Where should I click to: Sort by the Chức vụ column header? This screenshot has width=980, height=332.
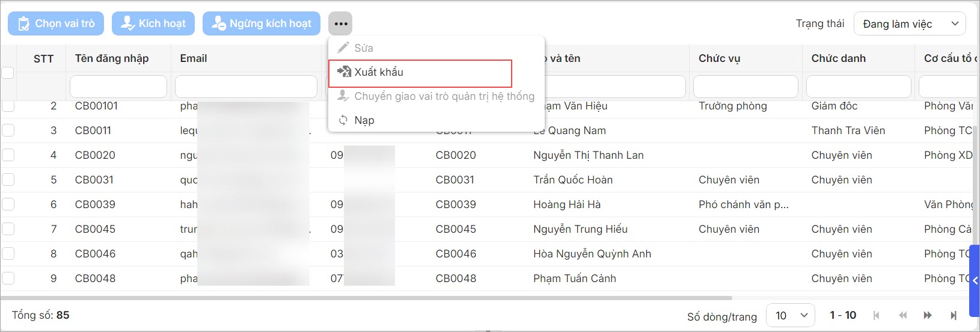tap(719, 58)
